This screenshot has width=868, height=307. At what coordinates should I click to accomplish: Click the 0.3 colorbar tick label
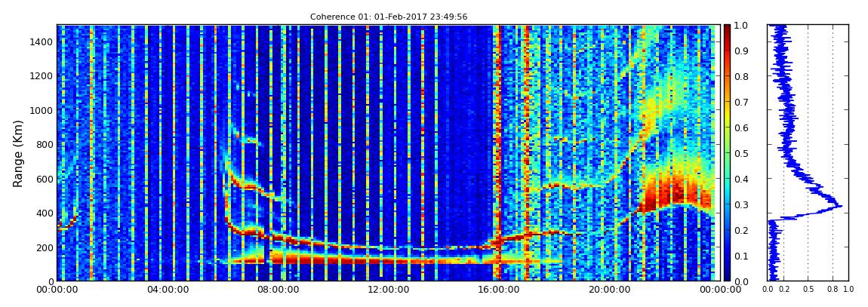click(740, 204)
